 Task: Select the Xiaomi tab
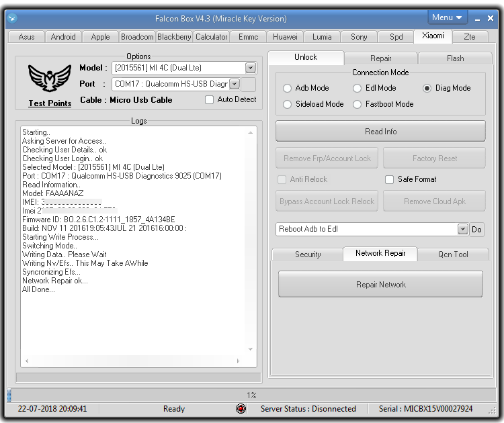pyautogui.click(x=433, y=36)
